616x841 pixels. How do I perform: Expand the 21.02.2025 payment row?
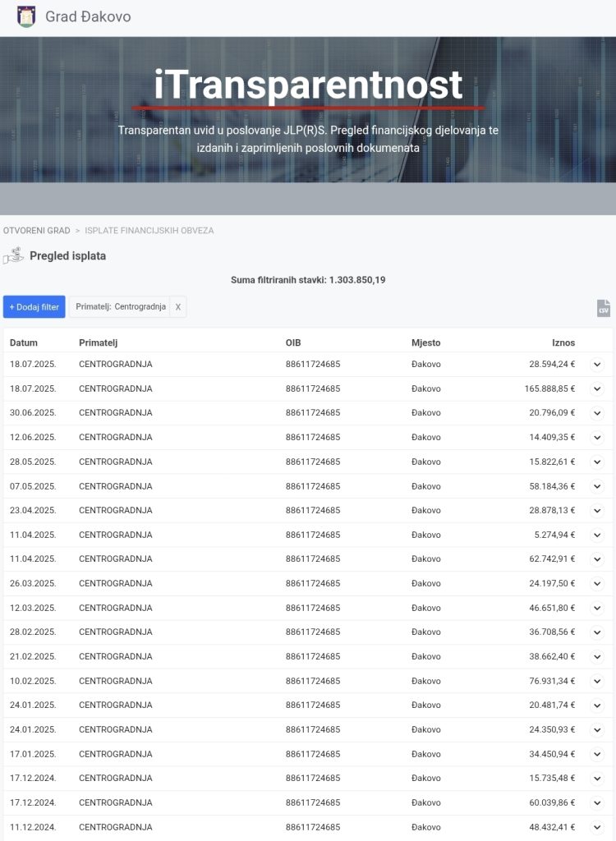(597, 657)
